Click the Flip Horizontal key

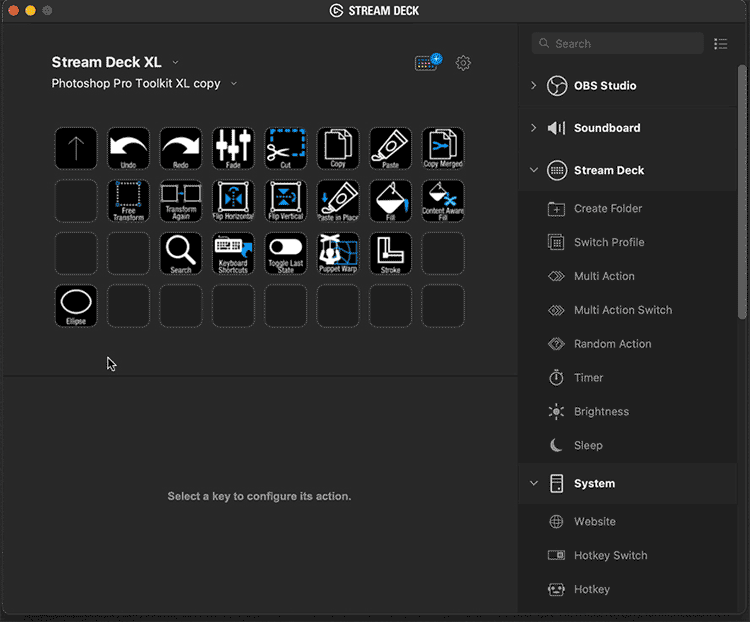click(233, 201)
